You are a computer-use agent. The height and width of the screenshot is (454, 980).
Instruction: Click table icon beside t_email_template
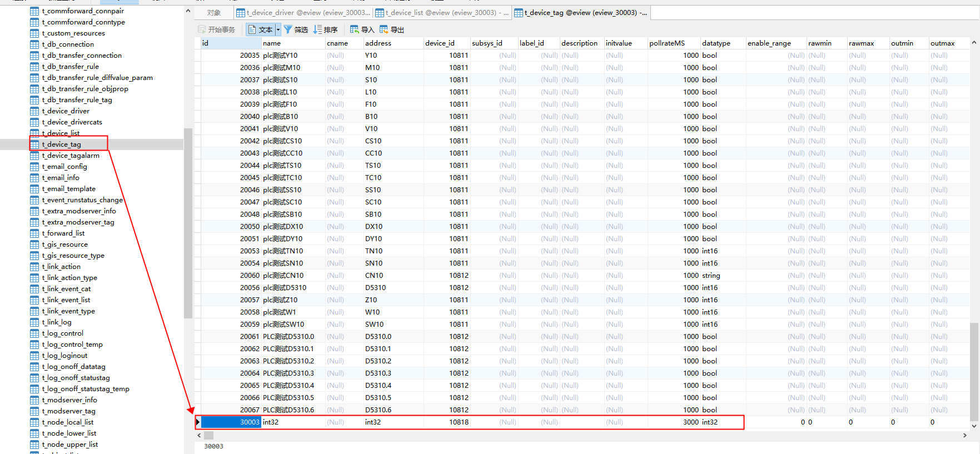point(34,189)
